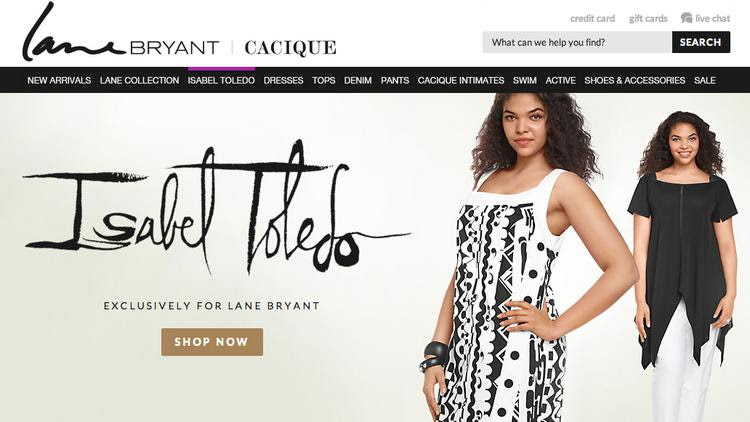The image size is (750, 422).
Task: Select the Swim category
Action: pyautogui.click(x=525, y=80)
